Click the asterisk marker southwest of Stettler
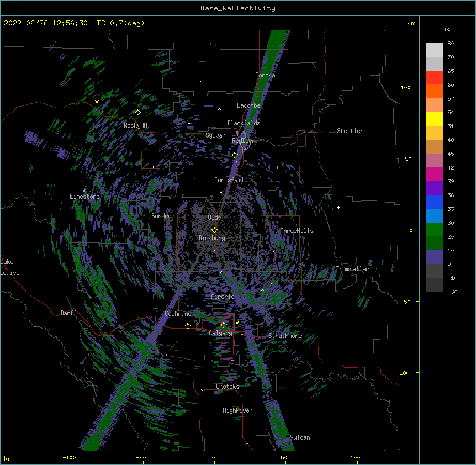476x465 pixels. [277, 167]
